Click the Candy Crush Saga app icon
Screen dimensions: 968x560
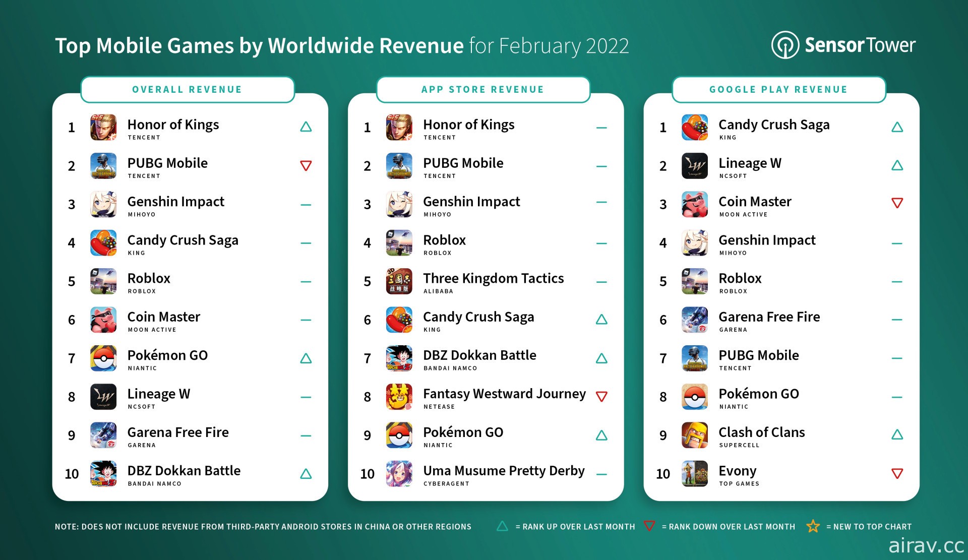(103, 244)
